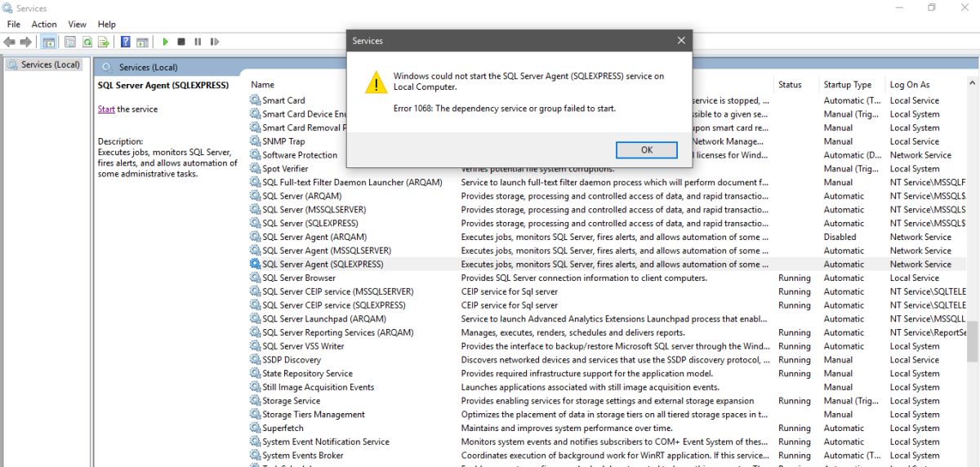
Task: Select Still Image Acquisition Events row
Action: point(607,387)
